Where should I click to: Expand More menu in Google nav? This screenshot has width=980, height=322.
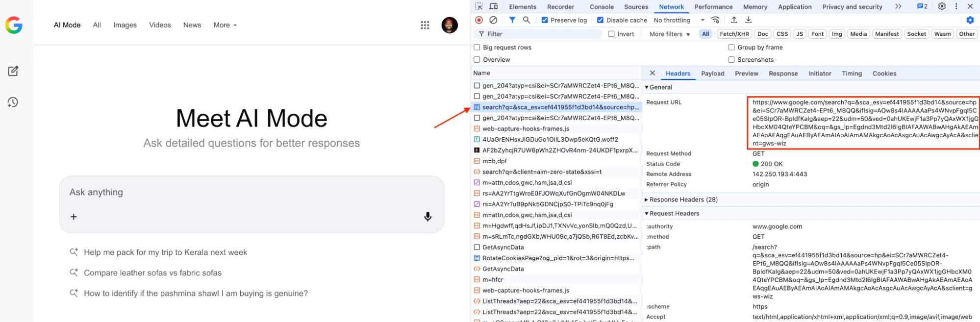coord(225,25)
